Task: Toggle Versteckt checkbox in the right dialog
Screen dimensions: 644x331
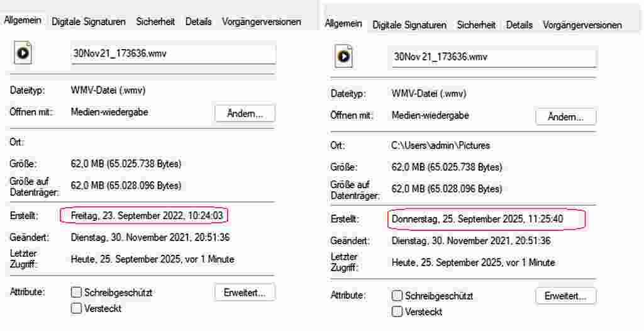Action: (397, 311)
